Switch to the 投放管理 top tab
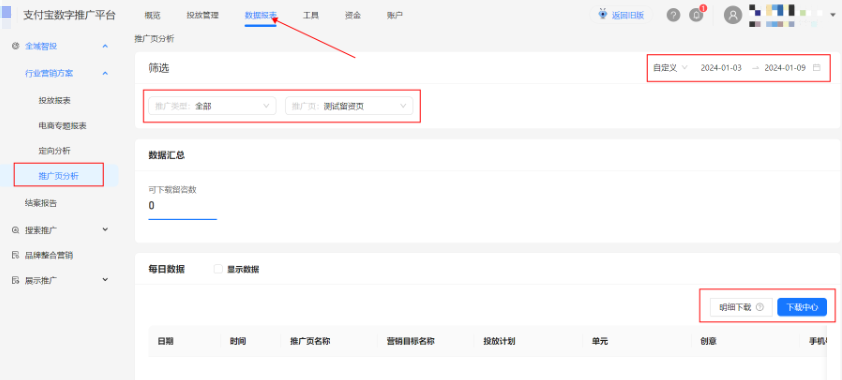 (x=202, y=15)
